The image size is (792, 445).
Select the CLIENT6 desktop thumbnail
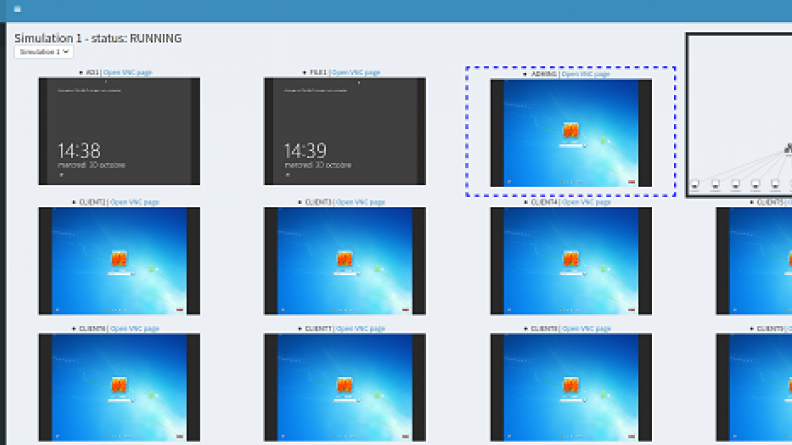coord(119,387)
